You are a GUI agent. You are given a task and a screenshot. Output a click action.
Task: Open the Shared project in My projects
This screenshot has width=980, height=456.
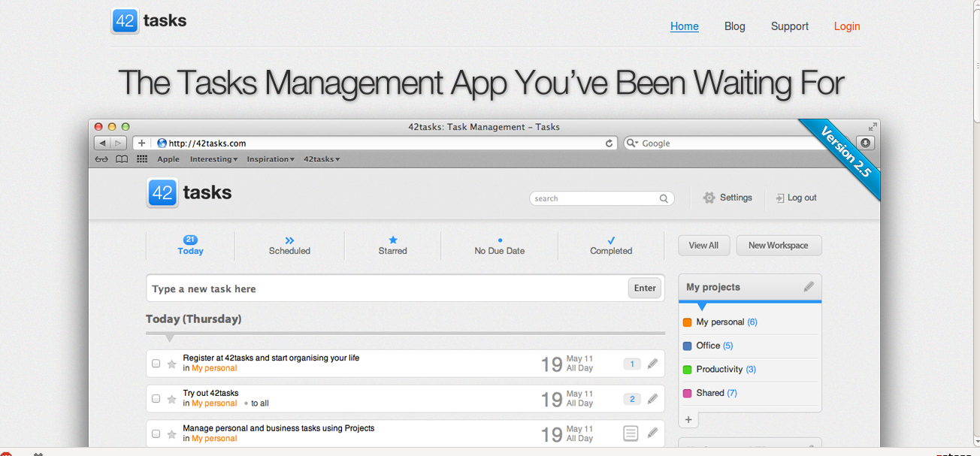[717, 393]
